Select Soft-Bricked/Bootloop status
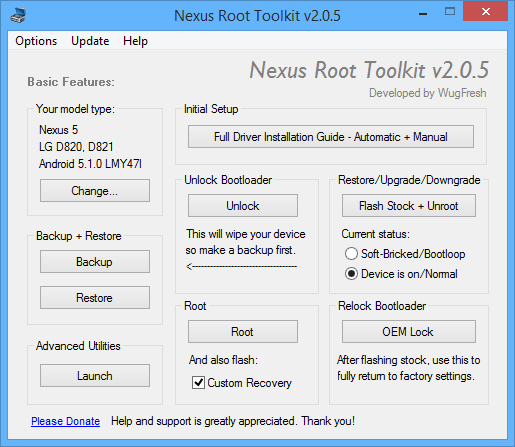 351,254
